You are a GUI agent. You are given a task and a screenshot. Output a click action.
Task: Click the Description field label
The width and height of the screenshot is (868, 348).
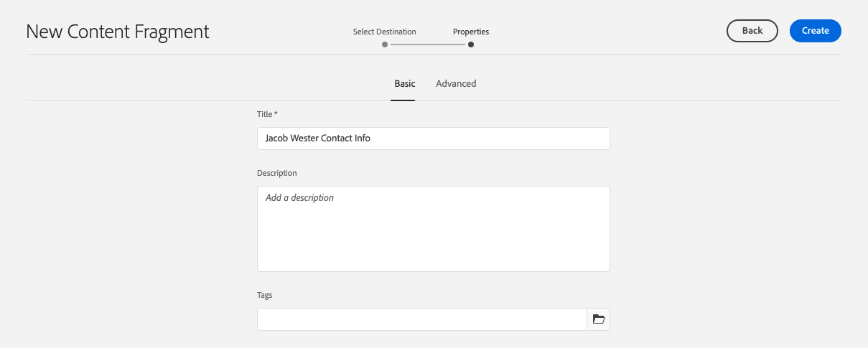[276, 173]
